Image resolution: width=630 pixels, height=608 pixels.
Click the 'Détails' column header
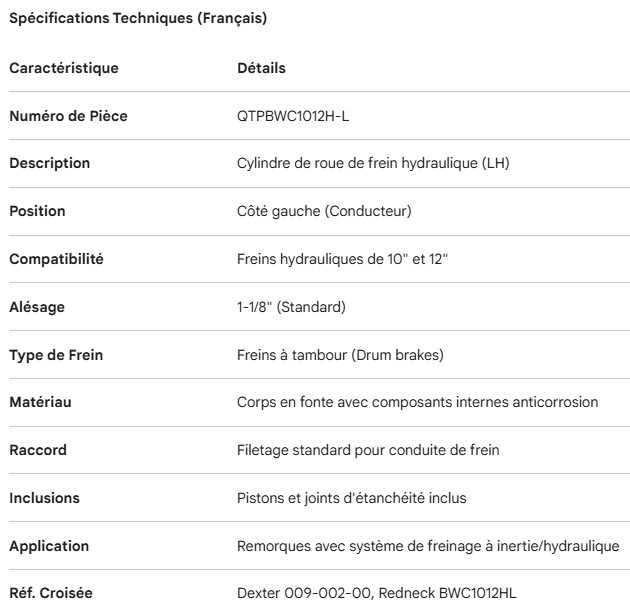pyautogui.click(x=261, y=69)
